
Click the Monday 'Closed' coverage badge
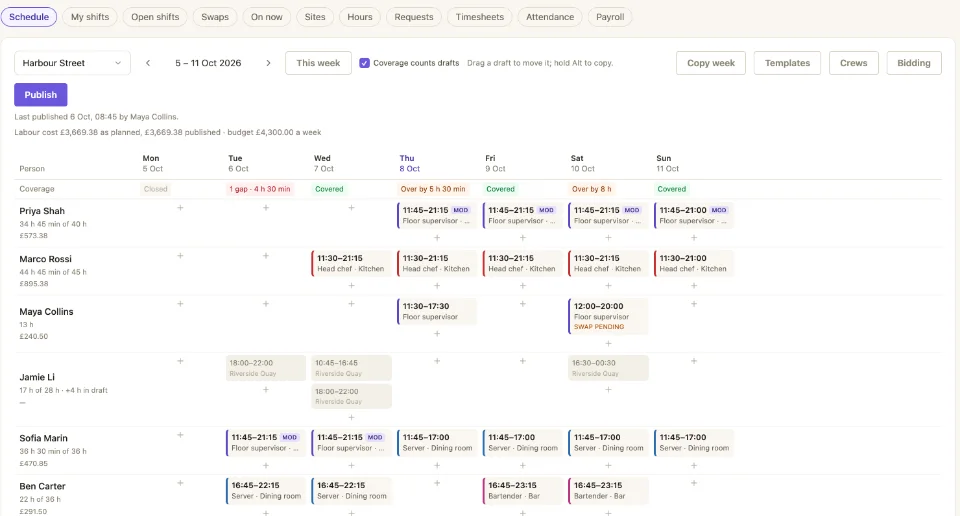pyautogui.click(x=156, y=189)
